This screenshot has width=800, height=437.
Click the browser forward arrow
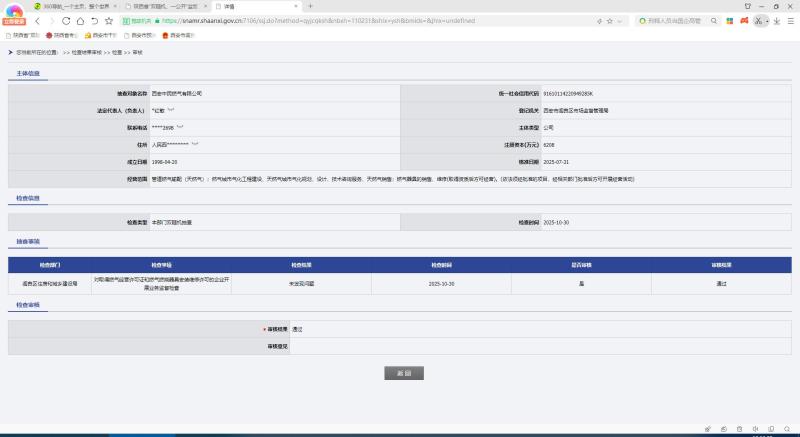(x=51, y=20)
